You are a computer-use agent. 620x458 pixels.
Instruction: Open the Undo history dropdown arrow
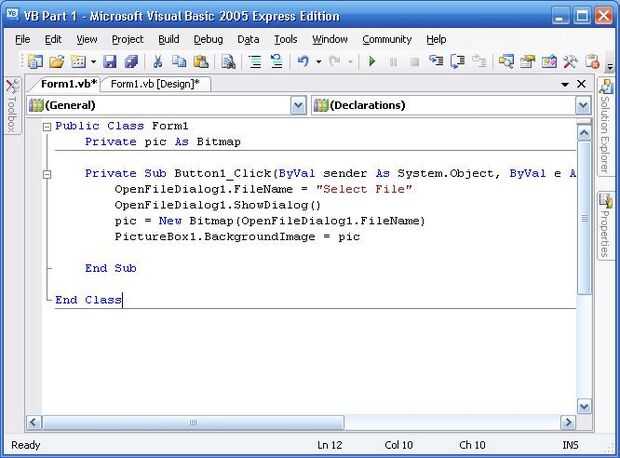click(x=319, y=62)
